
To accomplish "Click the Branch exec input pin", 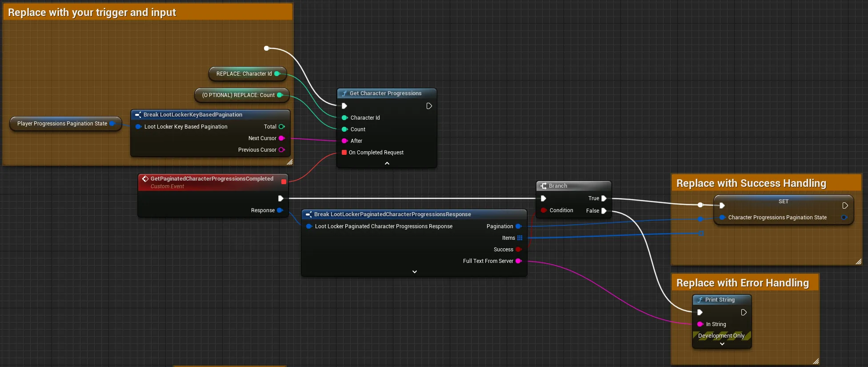I will tap(543, 198).
